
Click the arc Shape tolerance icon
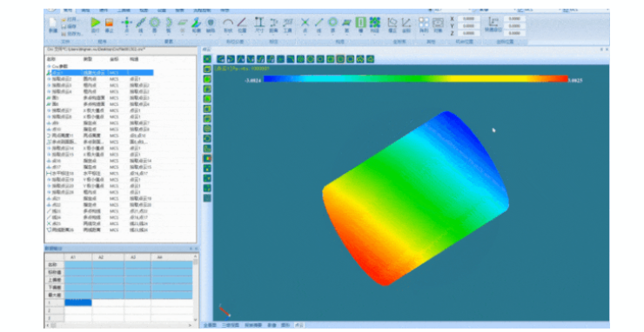[x=228, y=22]
